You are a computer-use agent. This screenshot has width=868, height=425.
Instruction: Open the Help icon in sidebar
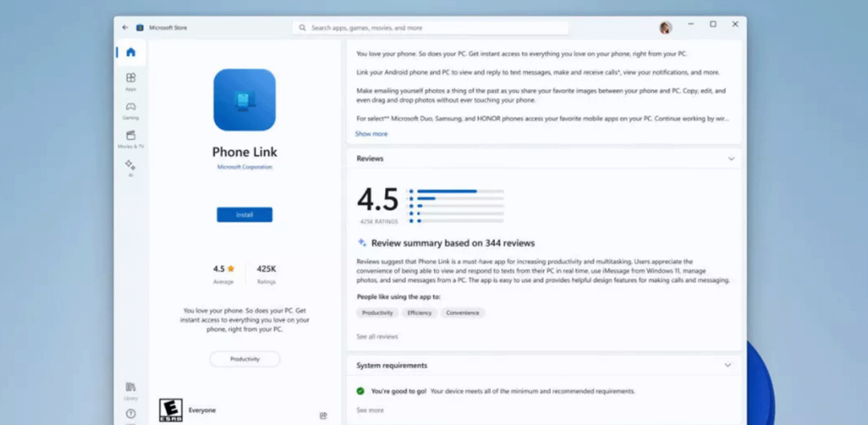130,415
